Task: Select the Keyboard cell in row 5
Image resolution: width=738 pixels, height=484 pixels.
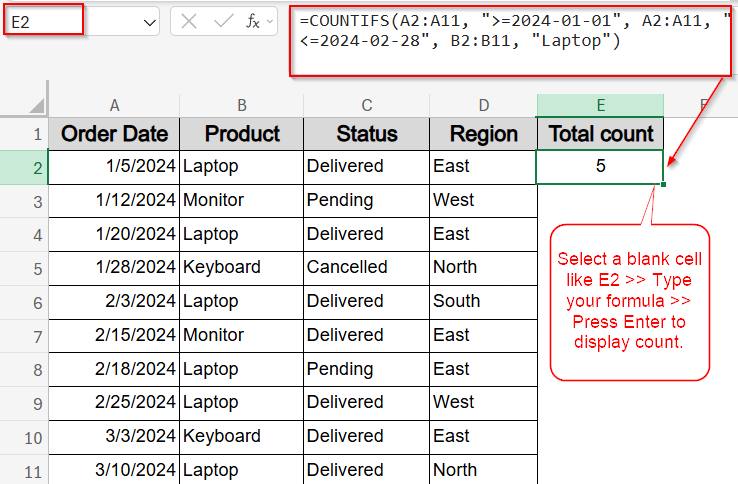Action: [241, 268]
